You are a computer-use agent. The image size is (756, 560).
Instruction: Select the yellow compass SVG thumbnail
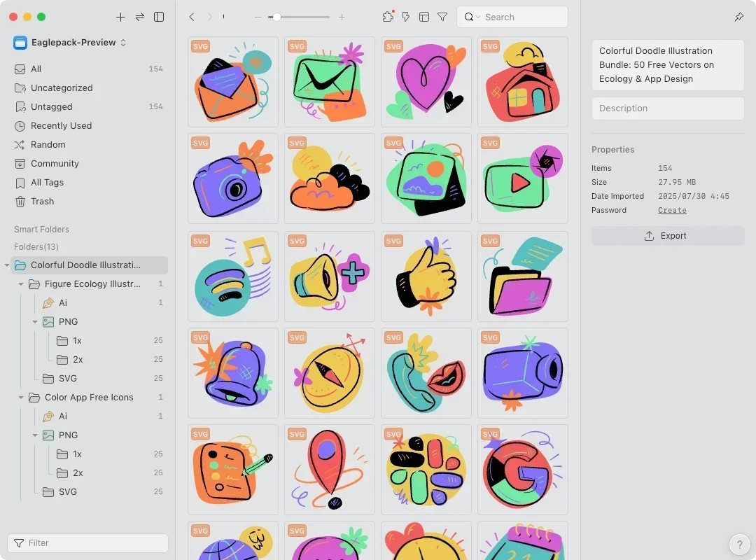pyautogui.click(x=329, y=373)
